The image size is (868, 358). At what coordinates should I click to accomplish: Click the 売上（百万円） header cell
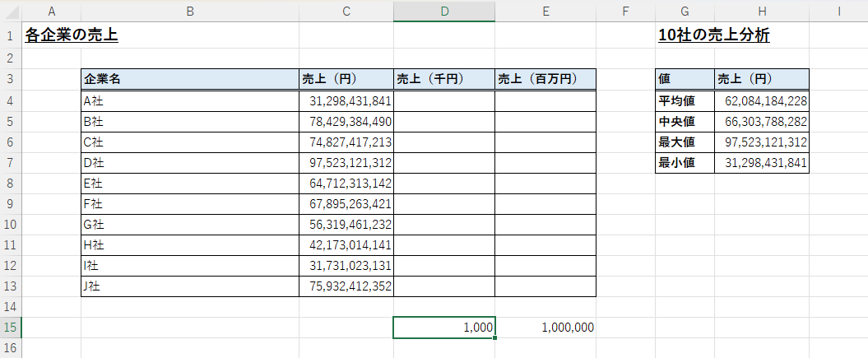[545, 79]
